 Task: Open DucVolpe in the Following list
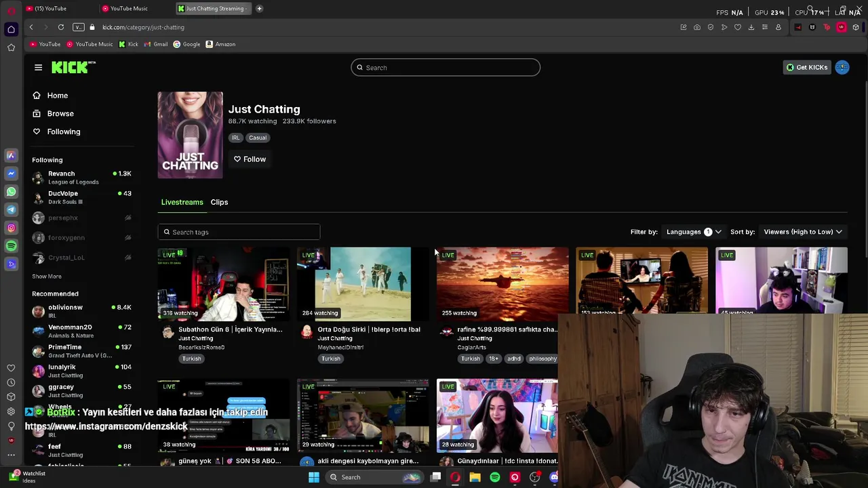(81, 197)
